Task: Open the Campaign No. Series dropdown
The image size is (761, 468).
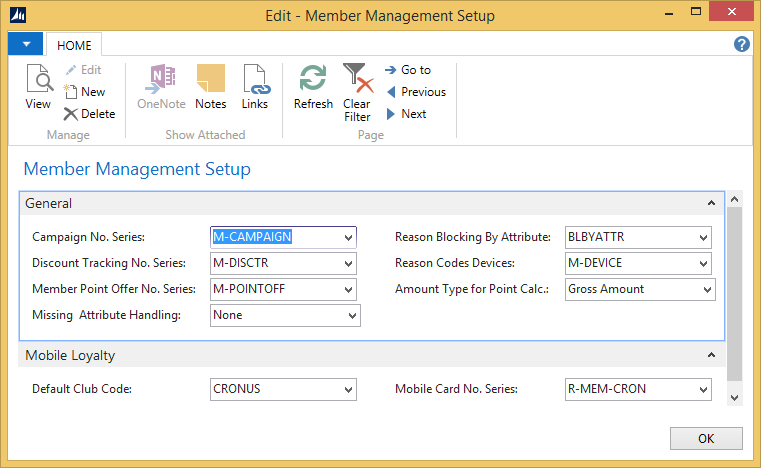Action: [x=348, y=238]
